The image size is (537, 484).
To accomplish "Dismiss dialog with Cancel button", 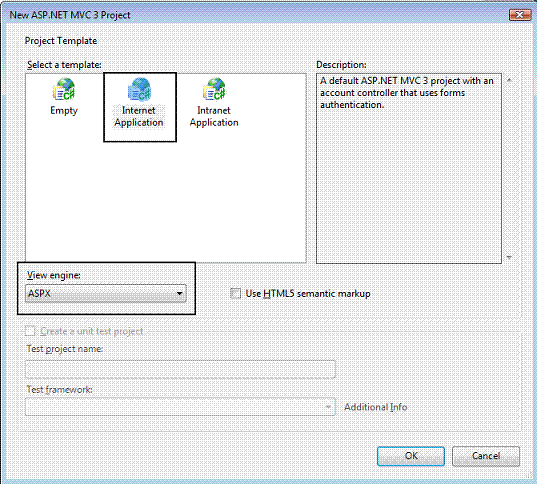I will [x=486, y=456].
